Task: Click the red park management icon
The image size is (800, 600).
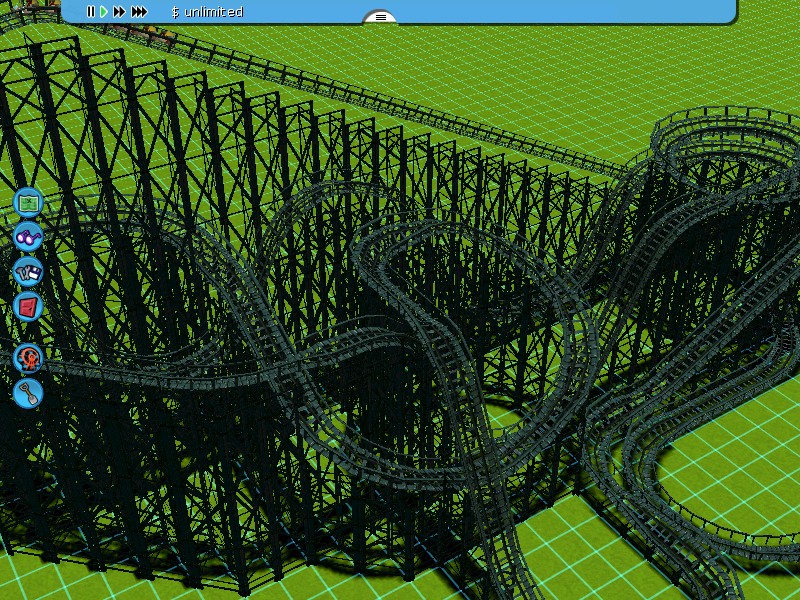Action: click(x=28, y=306)
